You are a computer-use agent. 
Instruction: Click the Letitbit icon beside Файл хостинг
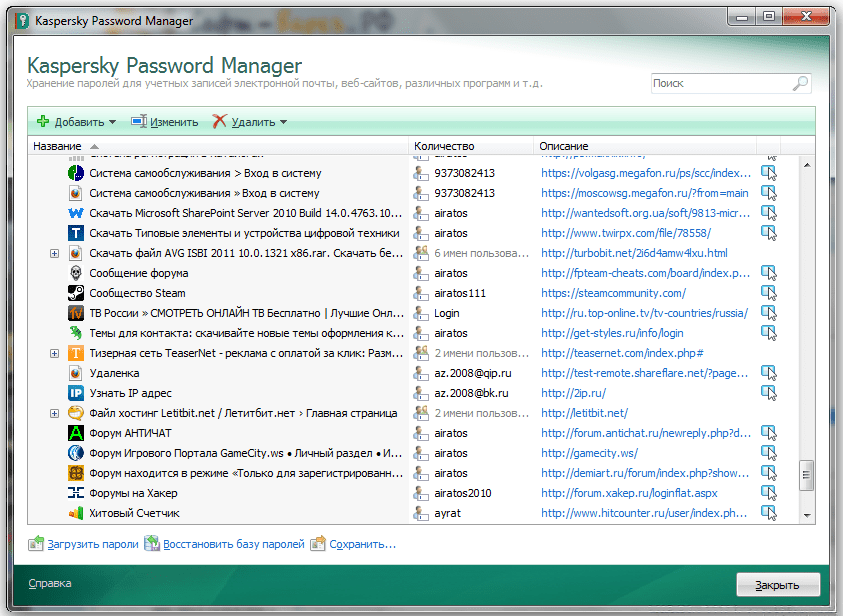click(76, 413)
